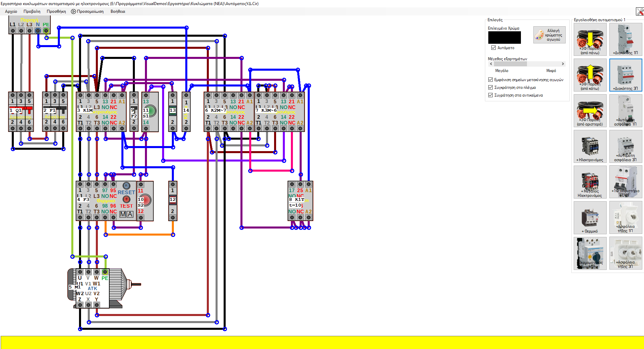Add a Διακόπτης 1Π switch component

626,39
